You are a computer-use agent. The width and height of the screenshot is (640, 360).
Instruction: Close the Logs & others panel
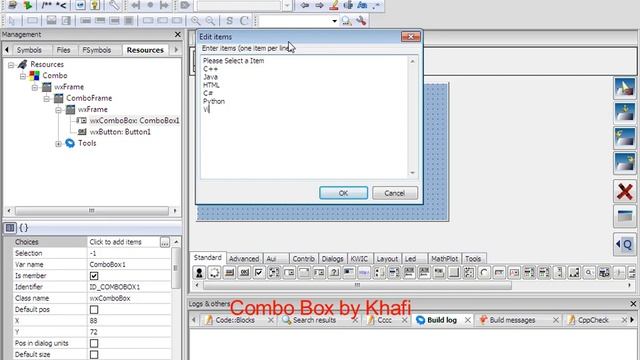tap(633, 304)
